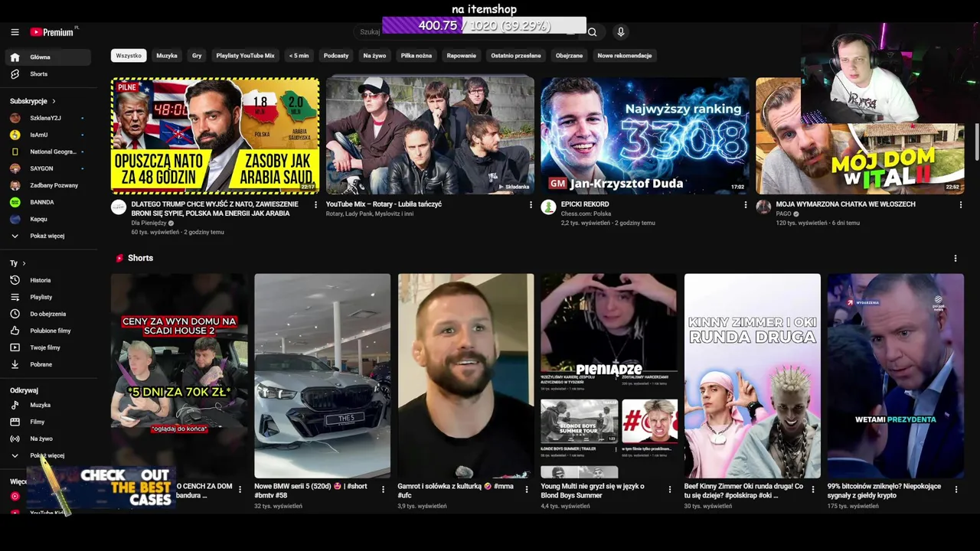Select the Na żywo filter chip
The height and width of the screenshot is (551, 980).
(x=374, y=56)
